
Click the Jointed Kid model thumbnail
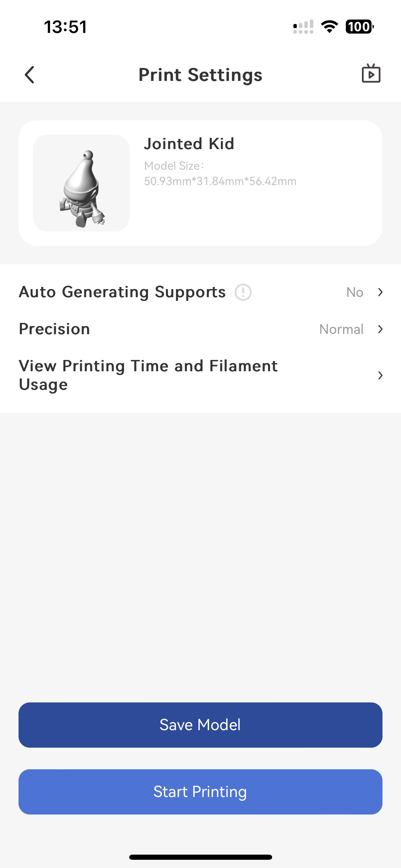(81, 183)
